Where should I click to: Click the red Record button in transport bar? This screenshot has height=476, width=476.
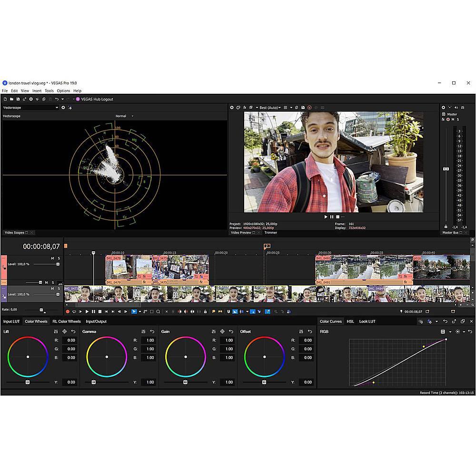coord(68,312)
